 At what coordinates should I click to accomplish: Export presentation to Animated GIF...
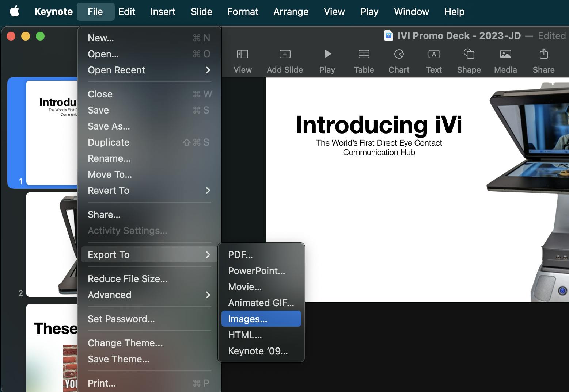click(261, 303)
